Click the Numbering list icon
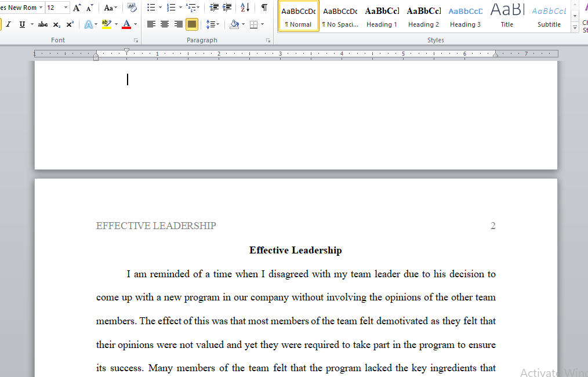This screenshot has height=377, width=588. pos(171,8)
